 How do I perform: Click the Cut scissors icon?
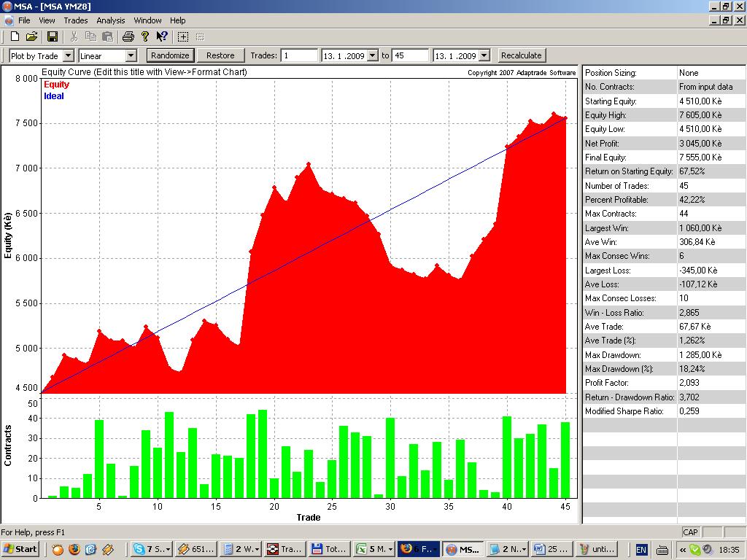[74, 36]
